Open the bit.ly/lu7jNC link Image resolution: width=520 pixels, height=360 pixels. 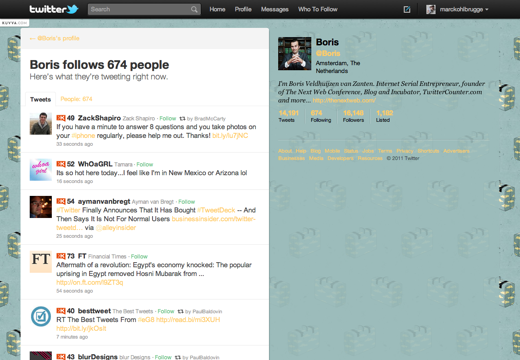(x=230, y=136)
